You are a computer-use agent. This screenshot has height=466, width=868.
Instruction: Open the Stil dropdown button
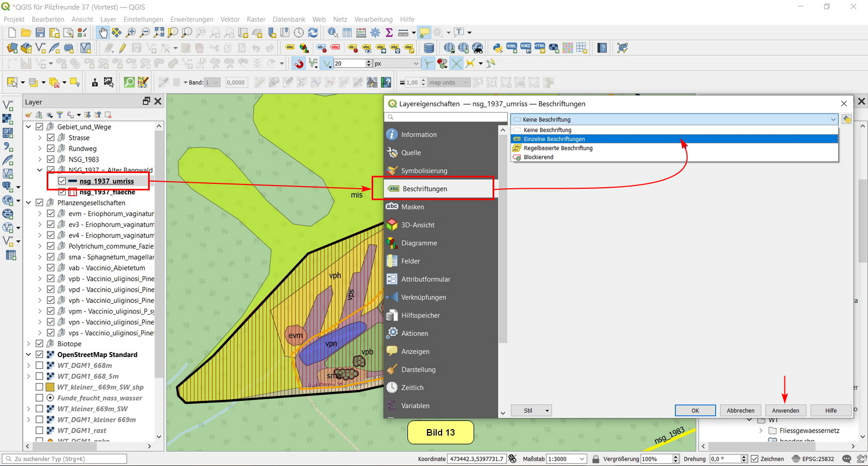pos(533,411)
